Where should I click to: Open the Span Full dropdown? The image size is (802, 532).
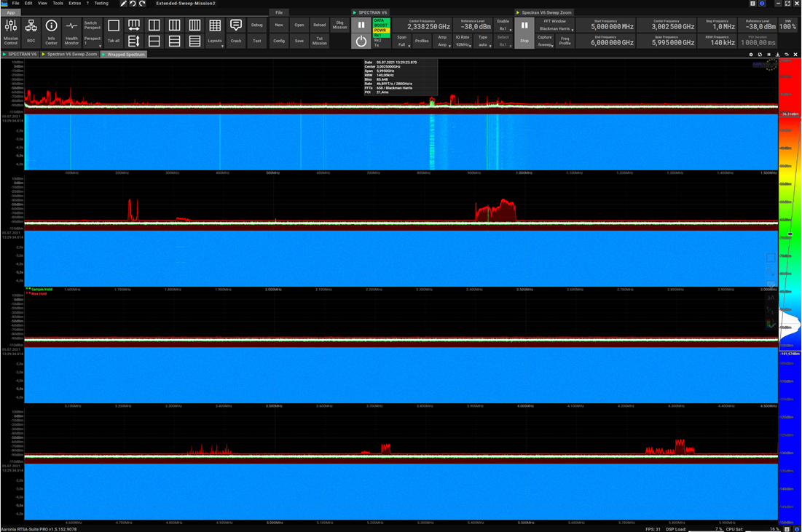402,41
